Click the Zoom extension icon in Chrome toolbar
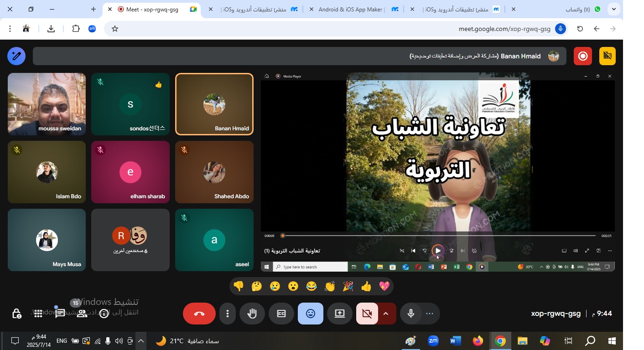The height and width of the screenshot is (350, 644). coord(92,29)
